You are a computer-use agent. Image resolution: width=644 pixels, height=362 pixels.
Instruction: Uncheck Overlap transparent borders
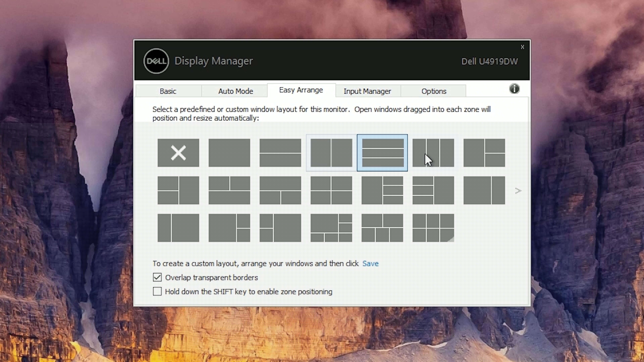(x=157, y=277)
